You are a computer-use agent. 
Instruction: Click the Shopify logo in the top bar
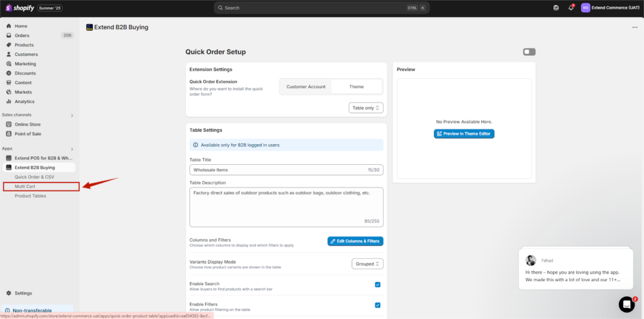coord(19,8)
